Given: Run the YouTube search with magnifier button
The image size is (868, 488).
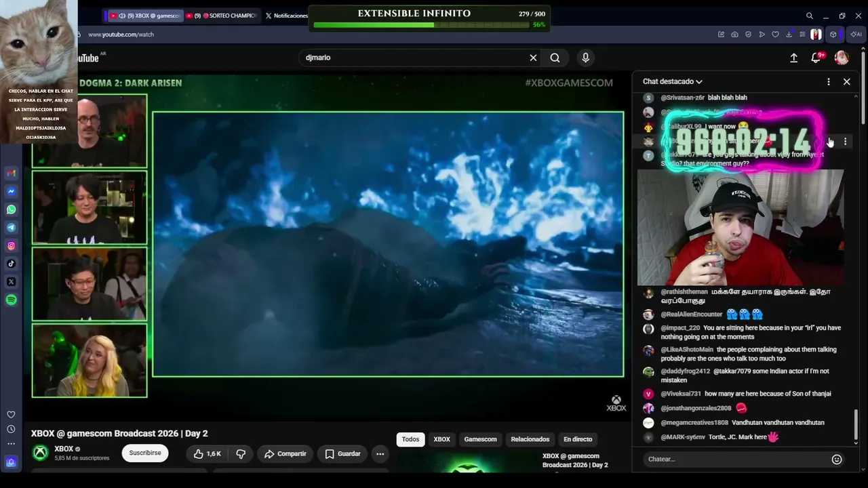Looking at the screenshot, I should point(555,58).
